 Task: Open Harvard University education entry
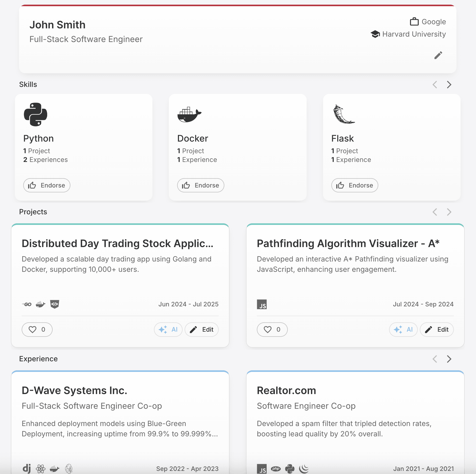pyautogui.click(x=408, y=34)
